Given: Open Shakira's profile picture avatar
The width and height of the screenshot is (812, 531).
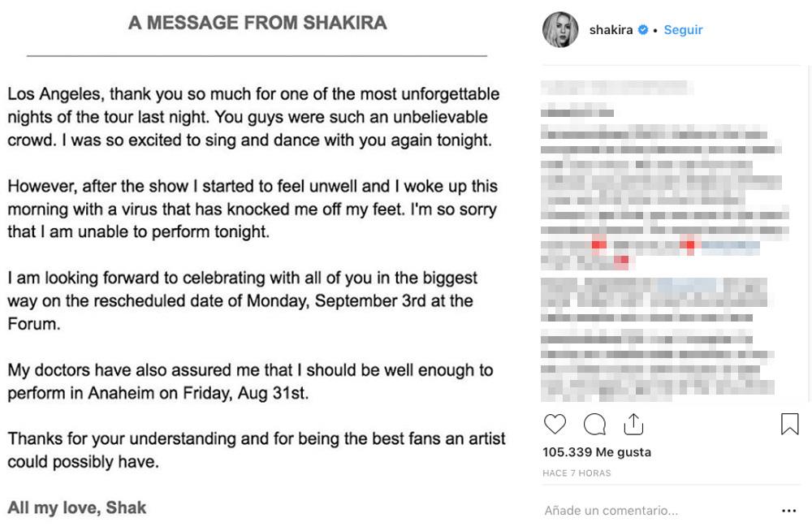Looking at the screenshot, I should [x=560, y=30].
